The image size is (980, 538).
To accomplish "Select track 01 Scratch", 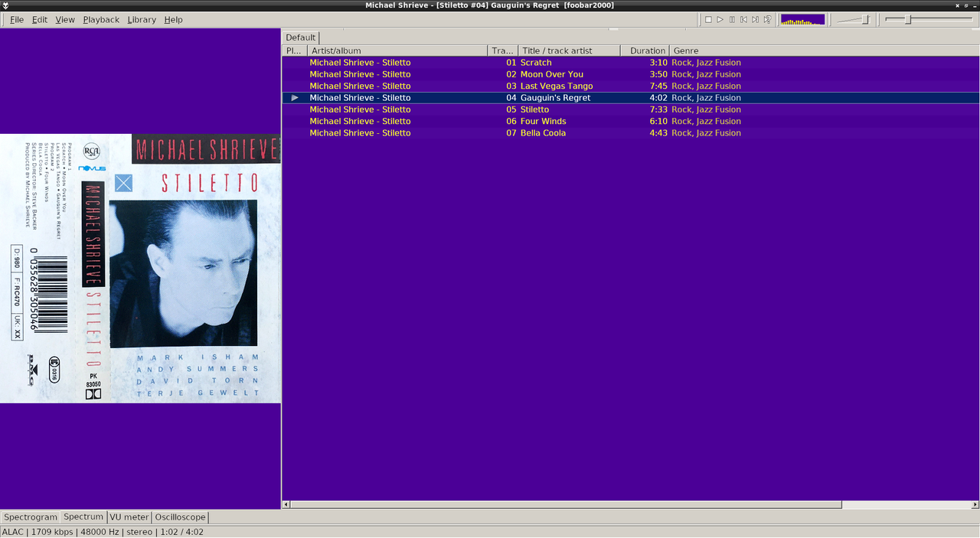I will (x=631, y=63).
